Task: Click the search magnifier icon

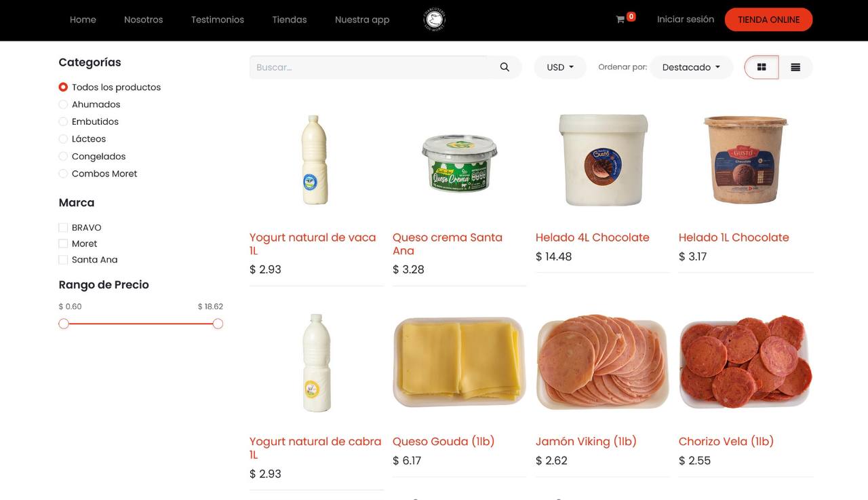Action: coord(505,67)
